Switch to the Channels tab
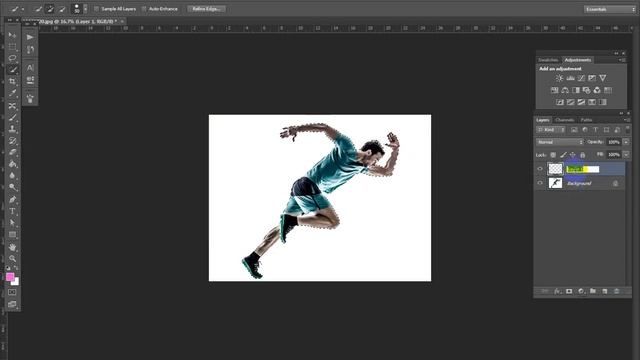The height and width of the screenshot is (360, 640). tap(565, 120)
